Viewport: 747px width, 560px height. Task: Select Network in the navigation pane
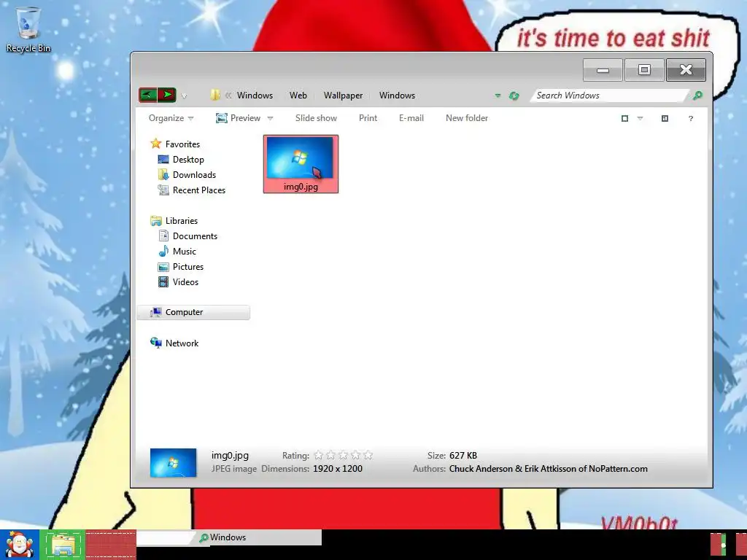tap(182, 343)
